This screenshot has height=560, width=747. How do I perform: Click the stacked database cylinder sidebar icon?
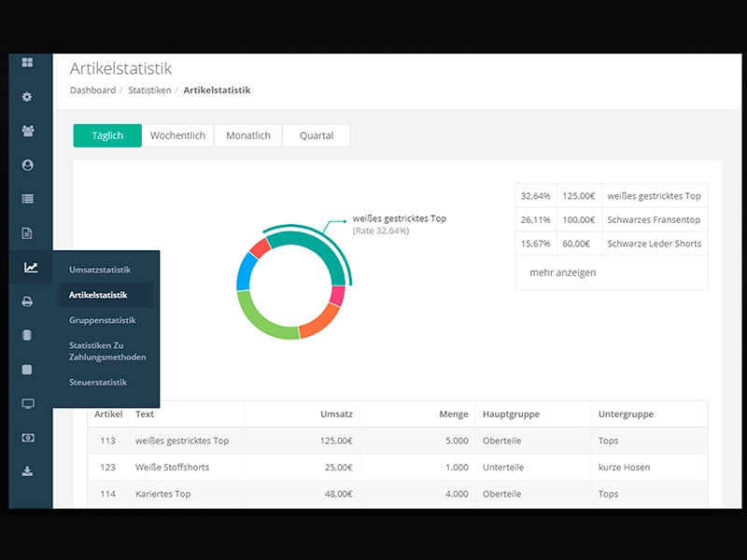point(27,335)
